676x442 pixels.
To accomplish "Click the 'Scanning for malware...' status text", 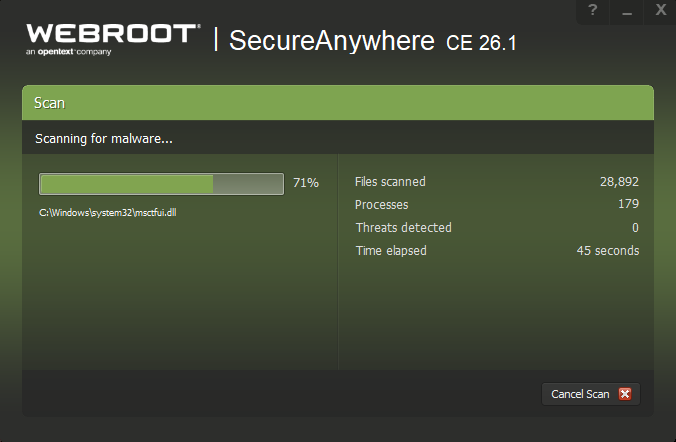I will tap(104, 139).
